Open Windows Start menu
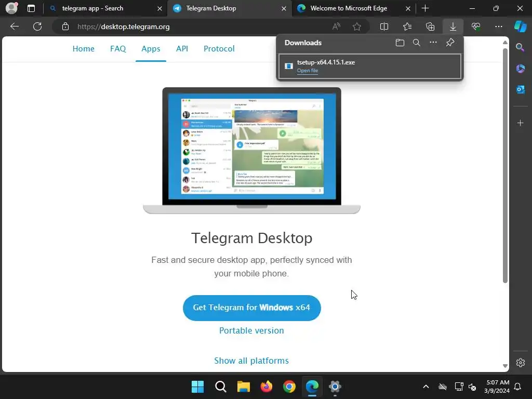Screen dimensions: 532x399 [197, 387]
